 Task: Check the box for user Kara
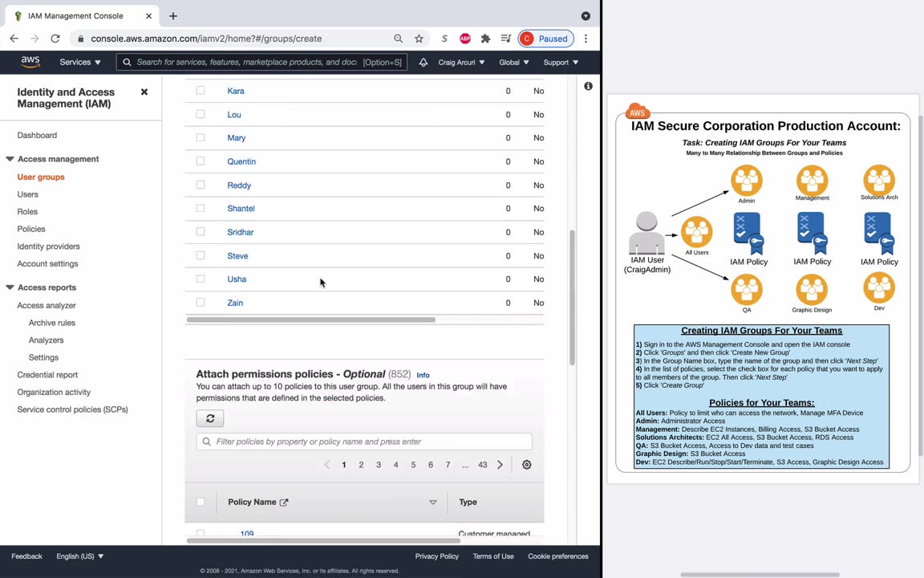[x=201, y=90]
